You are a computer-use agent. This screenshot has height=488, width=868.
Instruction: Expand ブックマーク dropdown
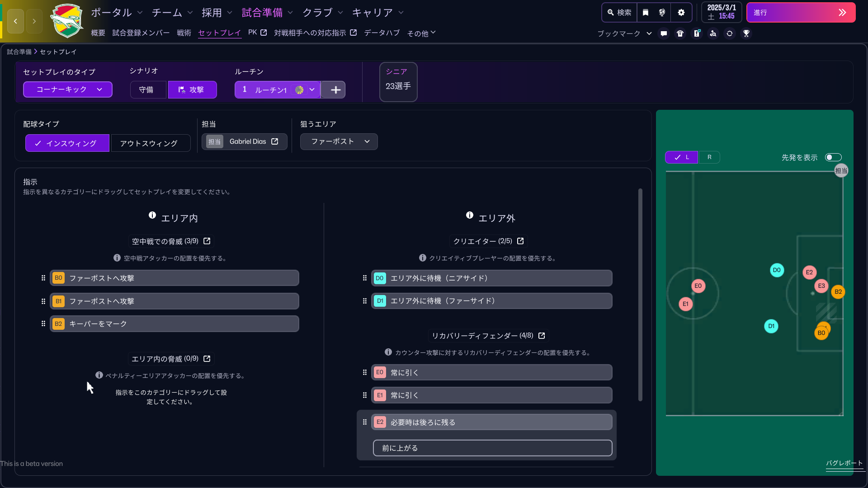click(x=624, y=33)
